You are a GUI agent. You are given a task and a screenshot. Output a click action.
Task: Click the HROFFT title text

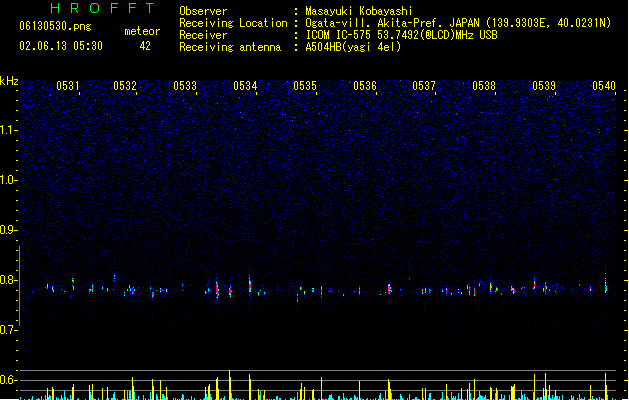click(102, 8)
